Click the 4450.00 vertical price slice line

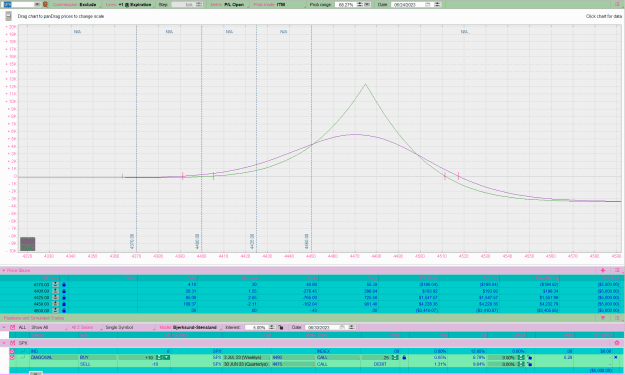point(311,139)
